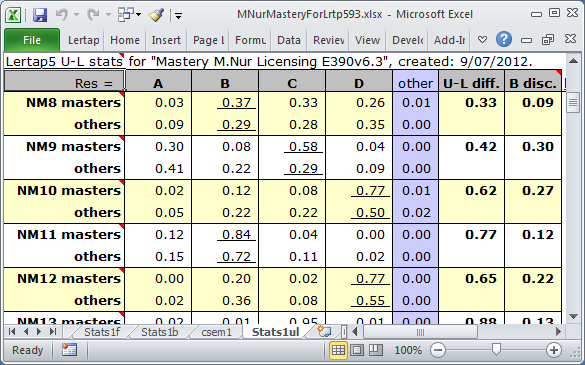This screenshot has width=585, height=365.
Task: Open the Page Layout ribbon tab
Action: 208,40
